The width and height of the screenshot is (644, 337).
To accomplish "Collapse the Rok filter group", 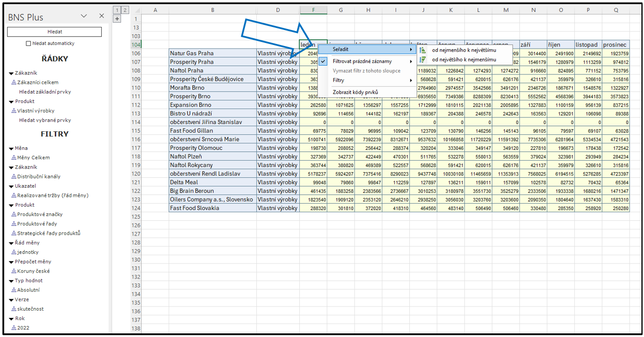I will tap(11, 318).
